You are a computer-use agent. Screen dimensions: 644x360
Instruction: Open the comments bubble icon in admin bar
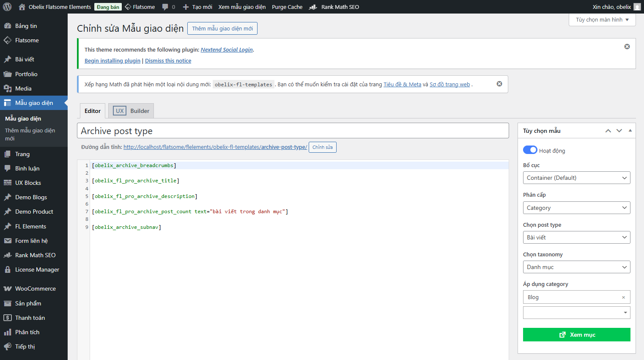165,7
